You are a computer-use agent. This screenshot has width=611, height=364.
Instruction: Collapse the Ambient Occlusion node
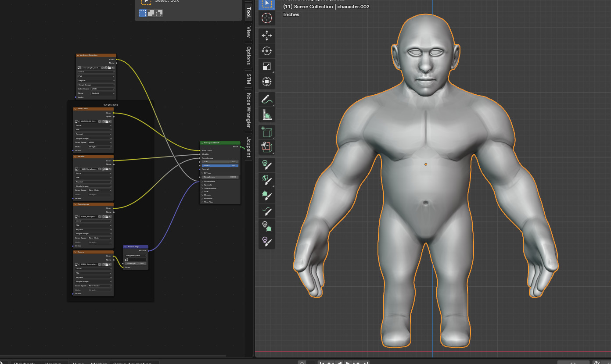tap(78, 55)
